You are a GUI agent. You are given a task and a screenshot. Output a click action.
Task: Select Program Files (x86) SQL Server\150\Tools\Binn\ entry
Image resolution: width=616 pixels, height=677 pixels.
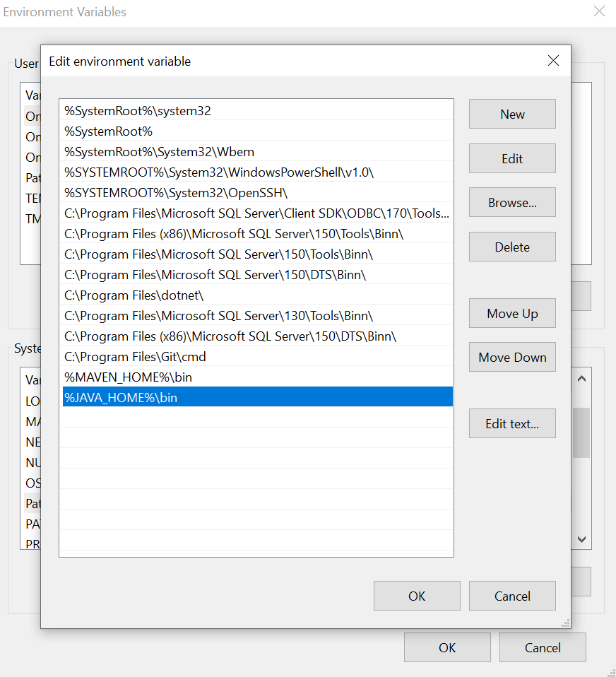258,234
